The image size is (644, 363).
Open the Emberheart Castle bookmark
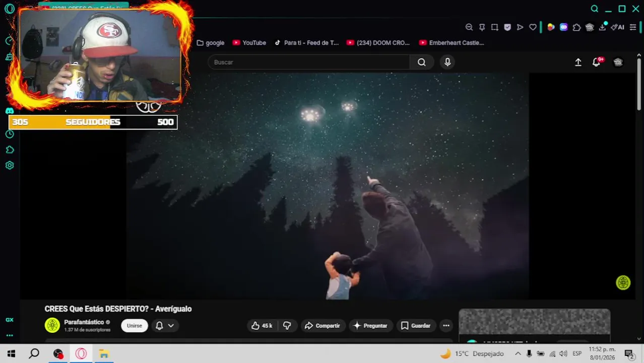[x=452, y=43]
